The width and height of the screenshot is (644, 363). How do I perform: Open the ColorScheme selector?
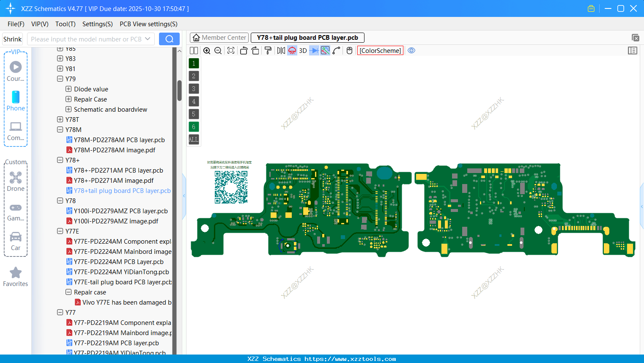point(380,50)
